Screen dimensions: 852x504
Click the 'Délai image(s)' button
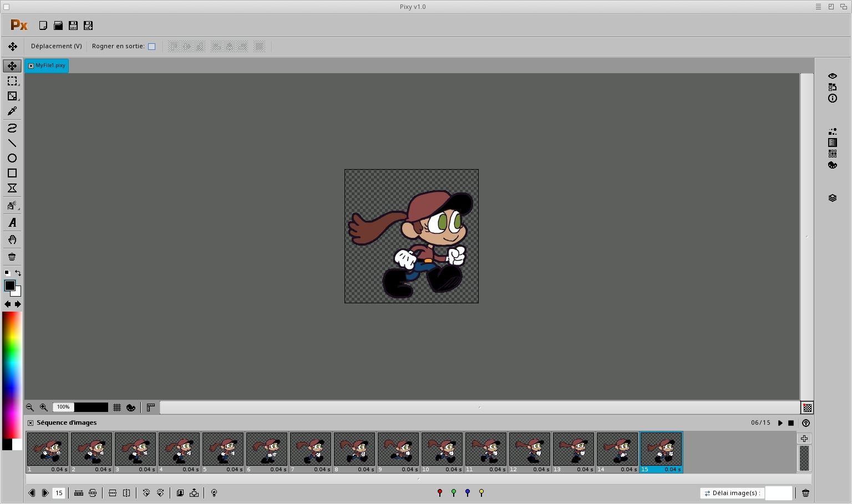[x=732, y=493]
